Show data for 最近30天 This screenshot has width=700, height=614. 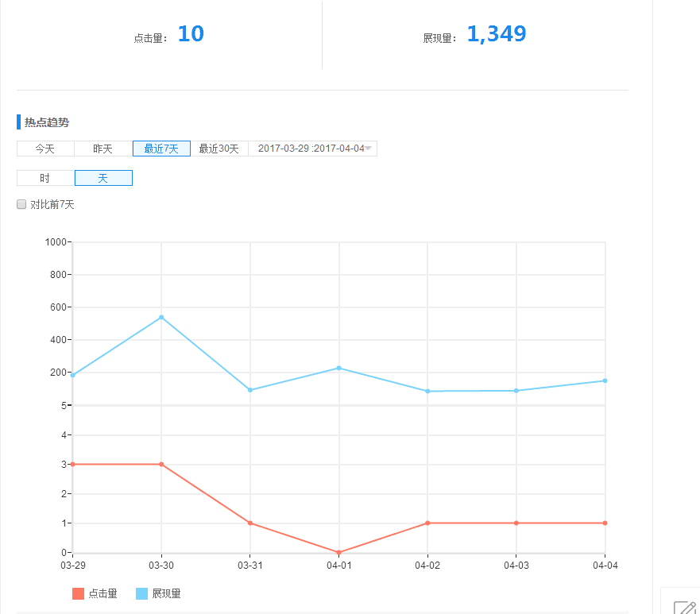pyautogui.click(x=219, y=149)
